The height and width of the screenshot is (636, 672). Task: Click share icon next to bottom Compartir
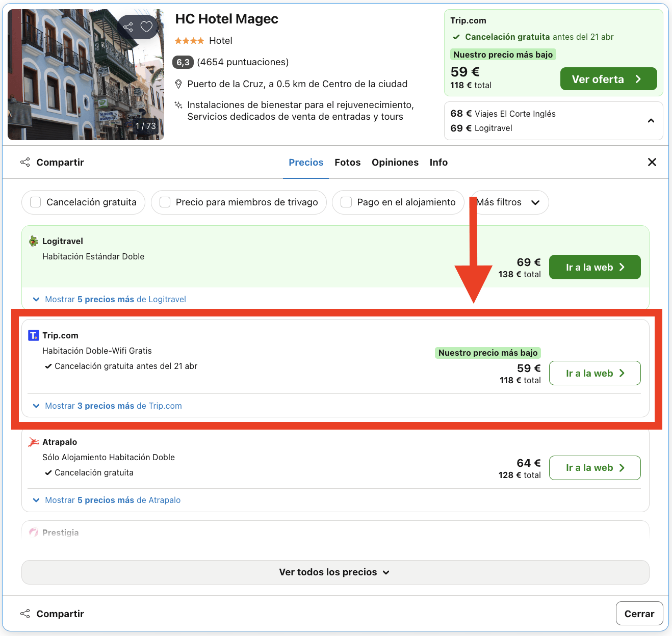(25, 614)
